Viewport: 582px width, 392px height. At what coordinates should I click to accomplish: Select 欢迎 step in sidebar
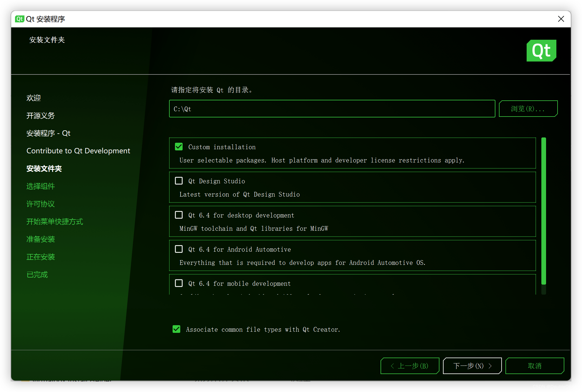click(34, 98)
